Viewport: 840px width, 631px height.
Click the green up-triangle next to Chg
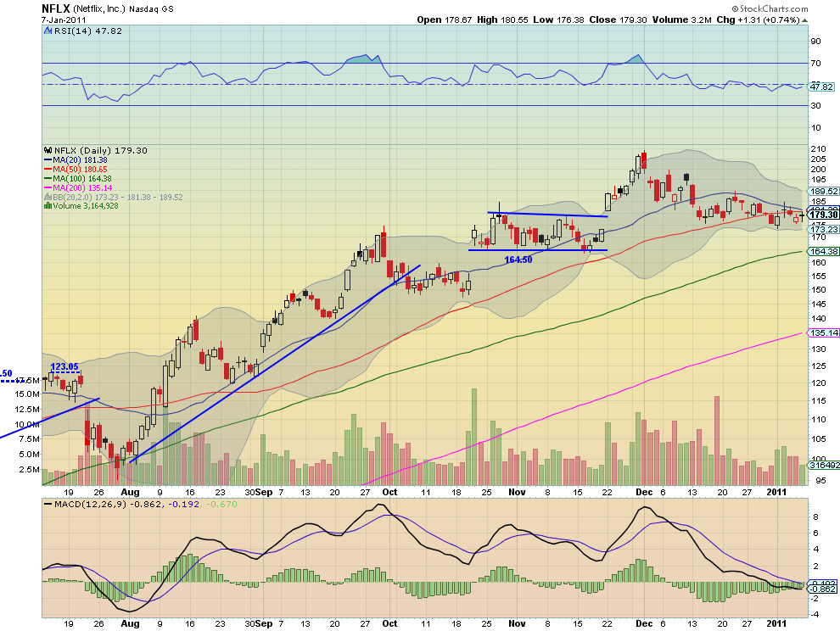805,20
